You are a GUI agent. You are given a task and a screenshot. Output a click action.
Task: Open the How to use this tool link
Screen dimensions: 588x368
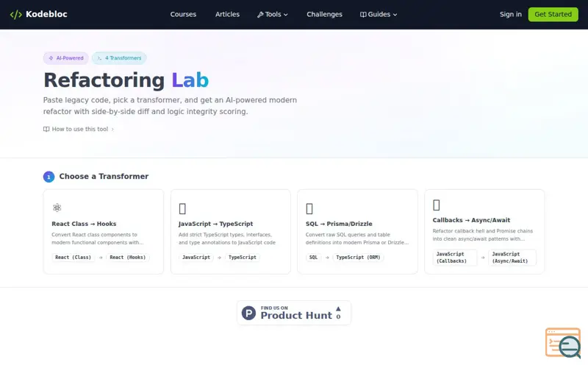pyautogui.click(x=79, y=130)
